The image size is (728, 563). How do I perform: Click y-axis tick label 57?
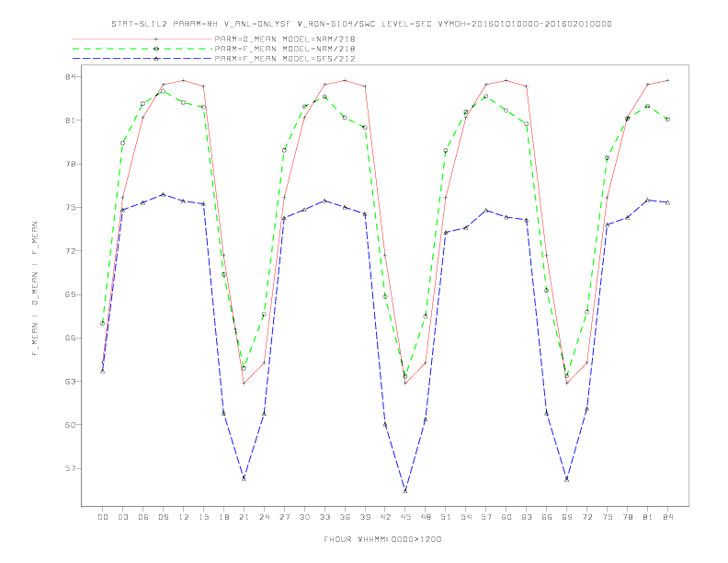coord(70,468)
